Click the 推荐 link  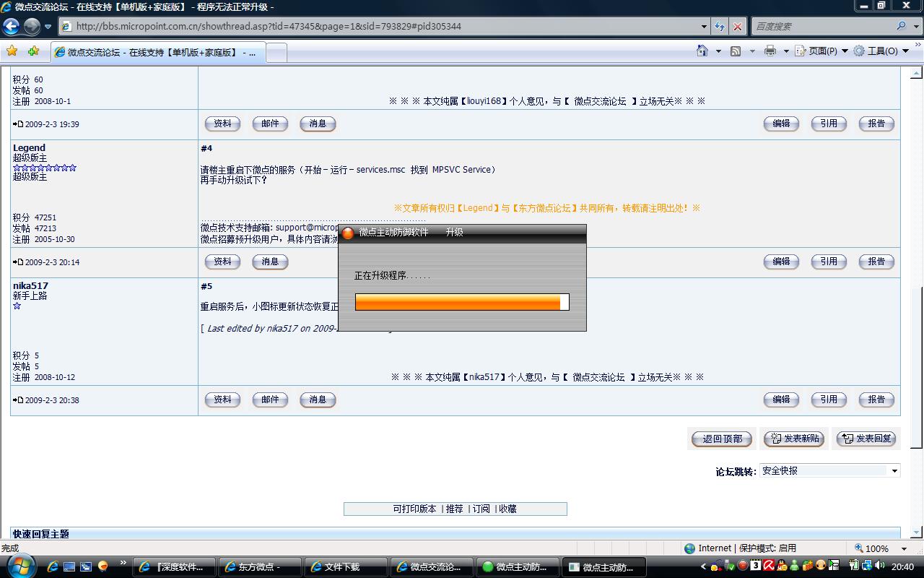pyautogui.click(x=455, y=509)
